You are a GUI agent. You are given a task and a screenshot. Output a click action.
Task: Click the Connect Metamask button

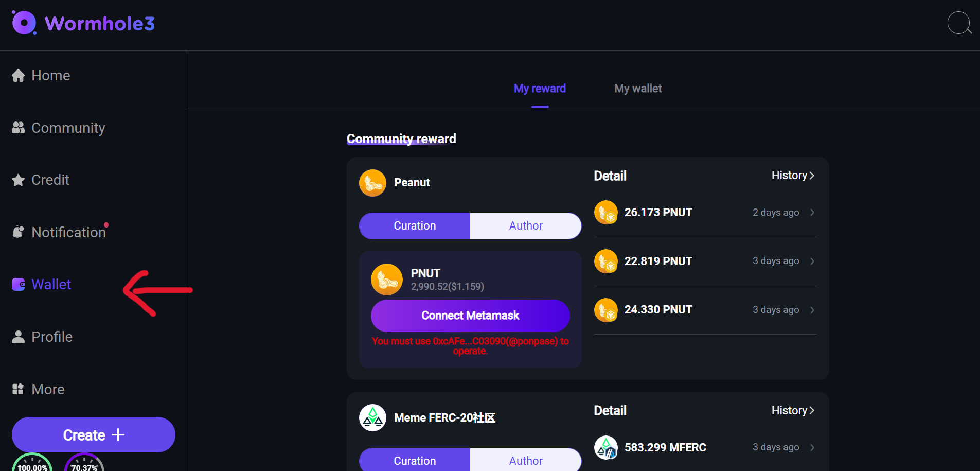click(470, 316)
